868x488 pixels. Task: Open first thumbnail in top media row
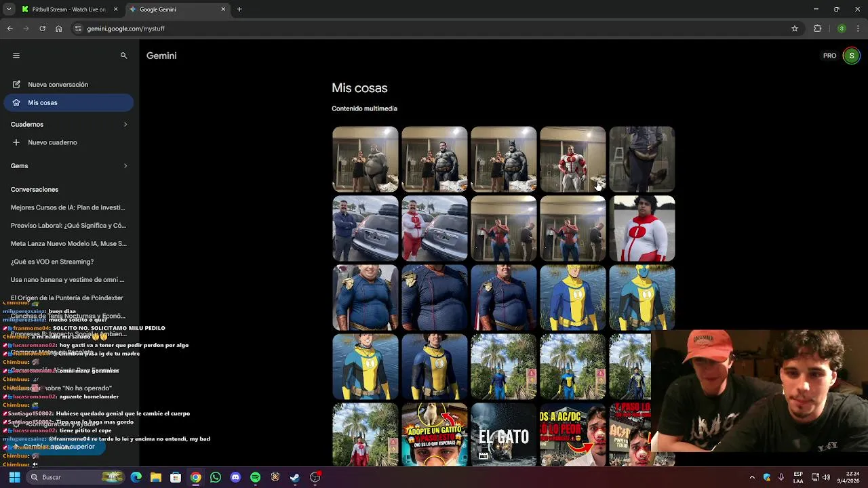pos(365,159)
